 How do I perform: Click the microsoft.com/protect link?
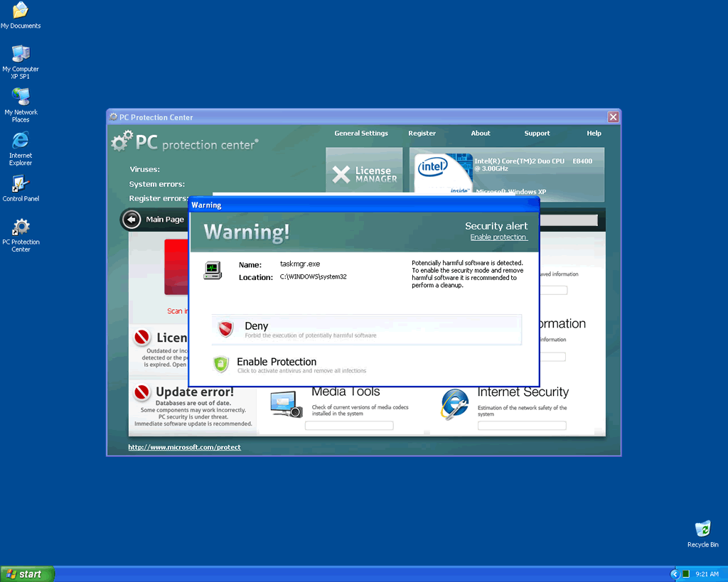pyautogui.click(x=184, y=447)
